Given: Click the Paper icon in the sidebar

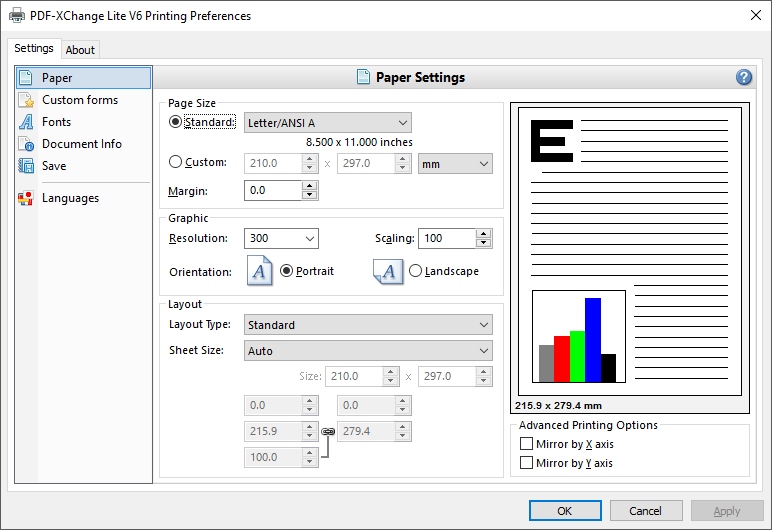Looking at the screenshot, I should click(x=26, y=78).
